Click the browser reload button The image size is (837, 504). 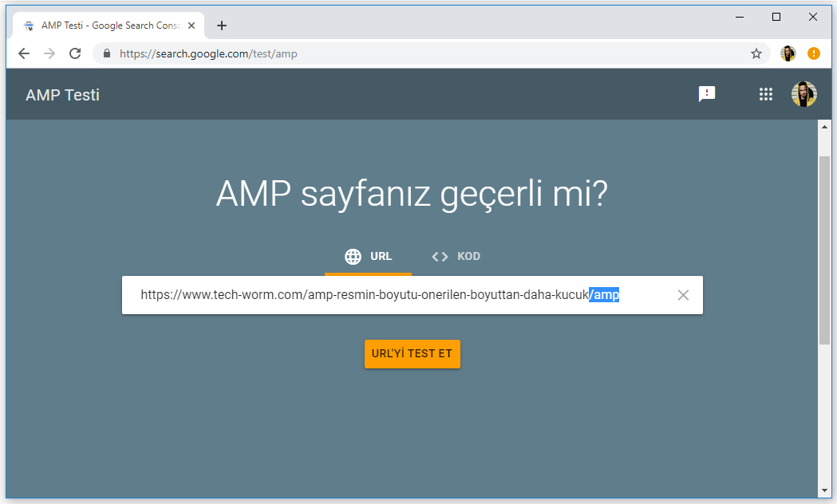(x=75, y=53)
